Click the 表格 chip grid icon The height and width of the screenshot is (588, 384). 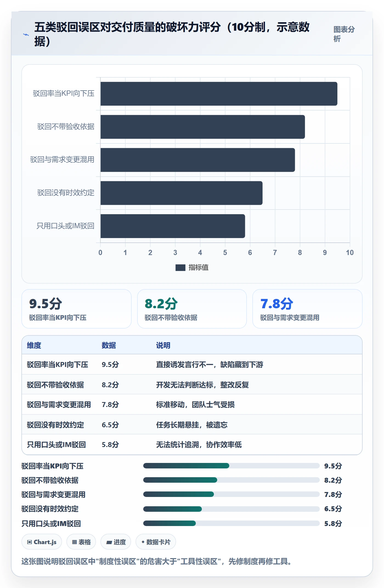click(x=74, y=542)
